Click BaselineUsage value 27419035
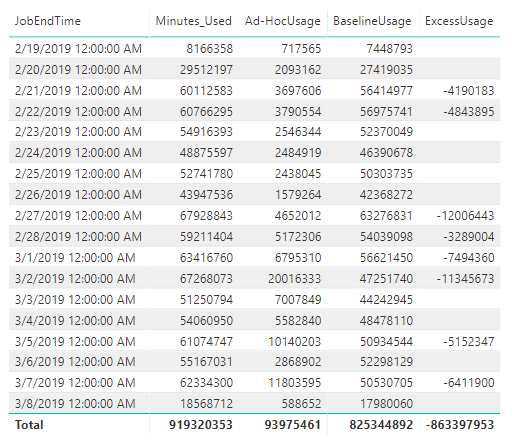The height and width of the screenshot is (441, 521). point(386,70)
